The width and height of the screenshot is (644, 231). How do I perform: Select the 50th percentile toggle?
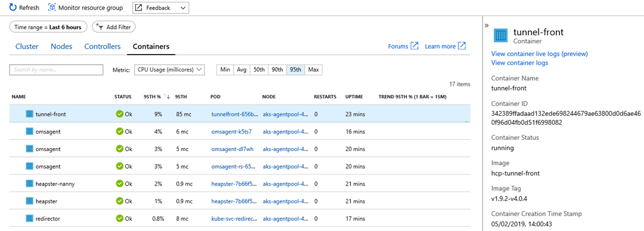tap(259, 70)
